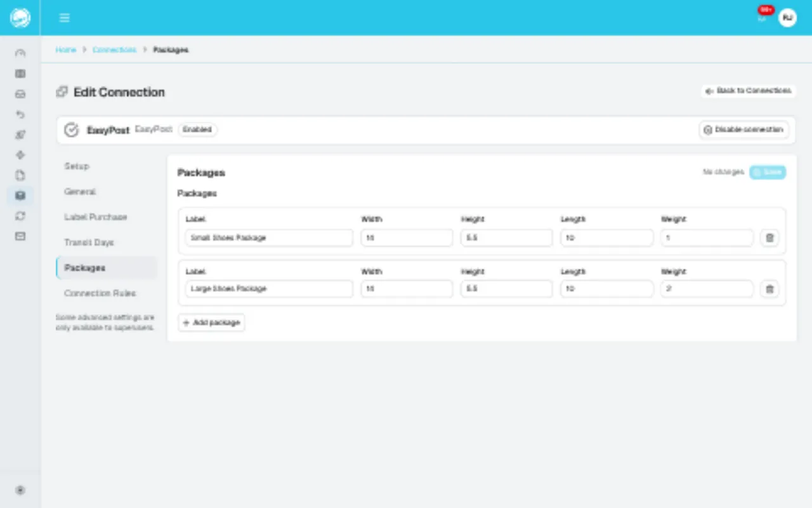Click the Enabled status badge
Image resolution: width=812 pixels, height=508 pixels.
[x=197, y=130]
